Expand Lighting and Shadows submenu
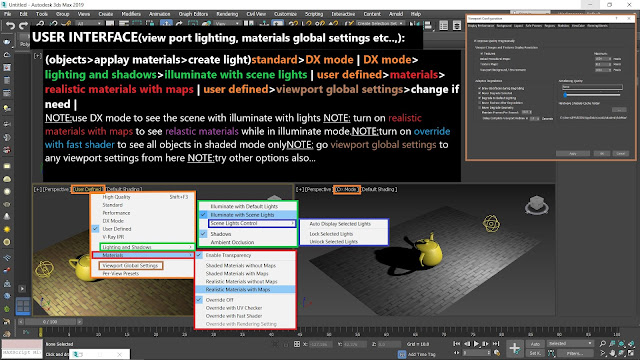 tap(147, 247)
